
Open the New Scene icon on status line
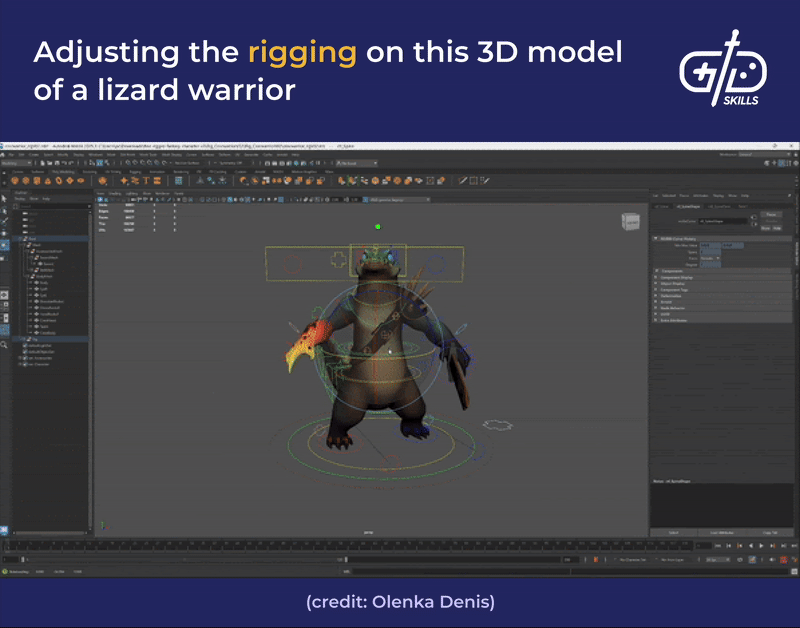click(x=43, y=163)
